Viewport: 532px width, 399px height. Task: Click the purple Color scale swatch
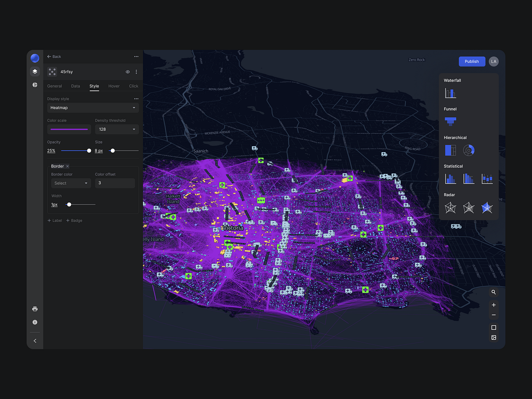69,129
